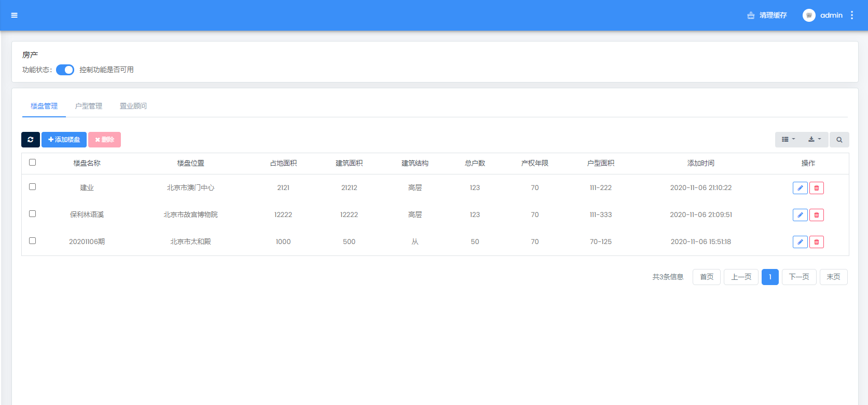Edit the 保利林语溪 row with pencil icon

[x=800, y=215]
